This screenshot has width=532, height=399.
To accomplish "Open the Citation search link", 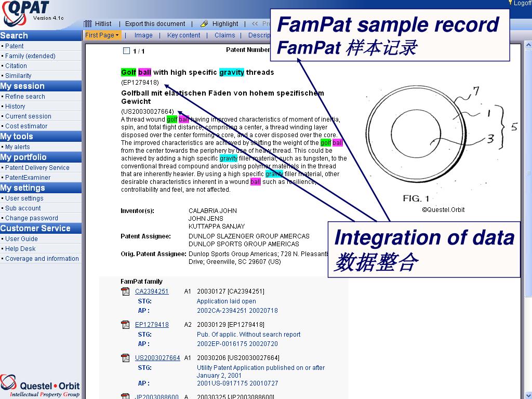I will (x=16, y=66).
